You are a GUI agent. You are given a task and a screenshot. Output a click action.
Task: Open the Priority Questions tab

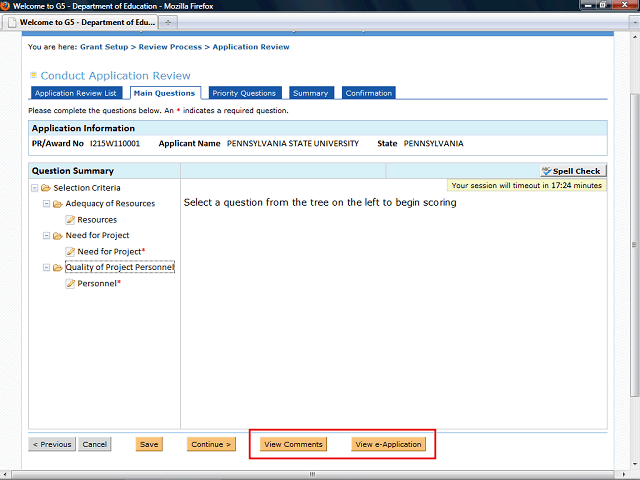click(244, 93)
